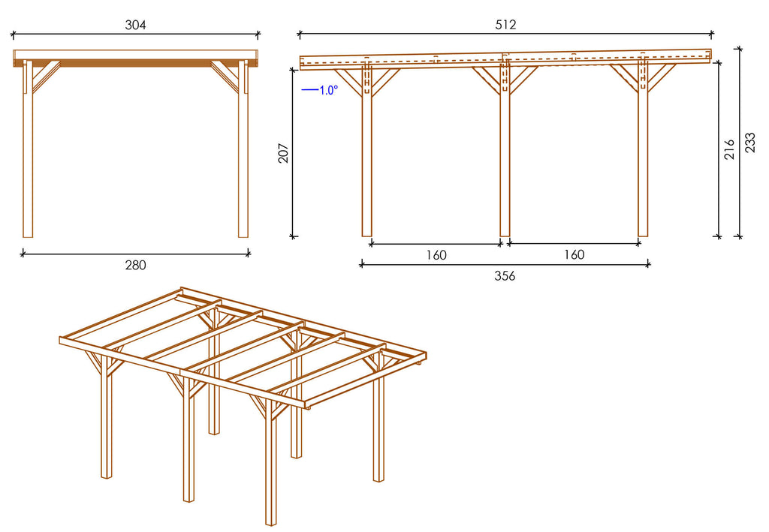The height and width of the screenshot is (532, 769).
Task: Click the leftmost post in side view
Action: coord(366,165)
